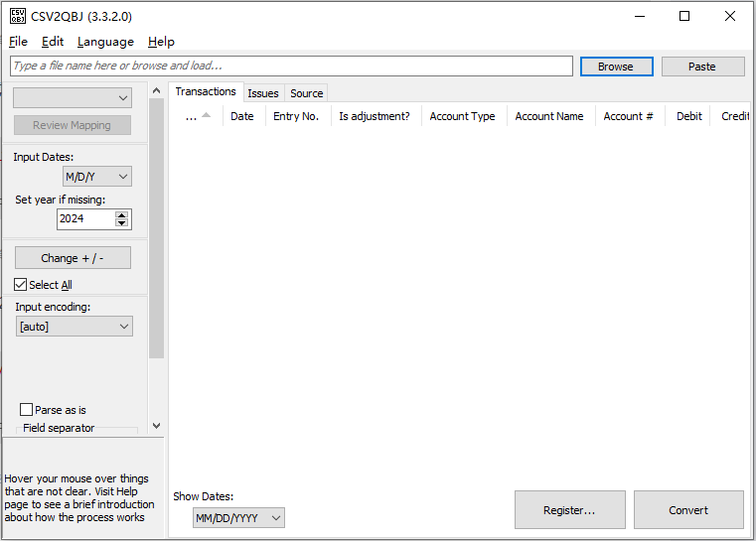The width and height of the screenshot is (756, 541).
Task: Open the top mapping selection dropdown
Action: click(x=73, y=97)
